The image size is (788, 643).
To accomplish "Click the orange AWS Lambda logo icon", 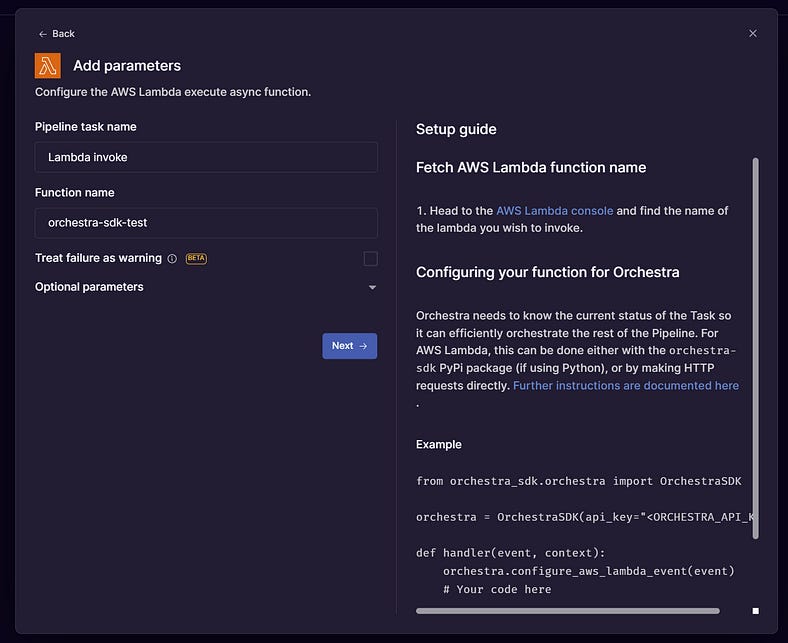I will [x=48, y=65].
